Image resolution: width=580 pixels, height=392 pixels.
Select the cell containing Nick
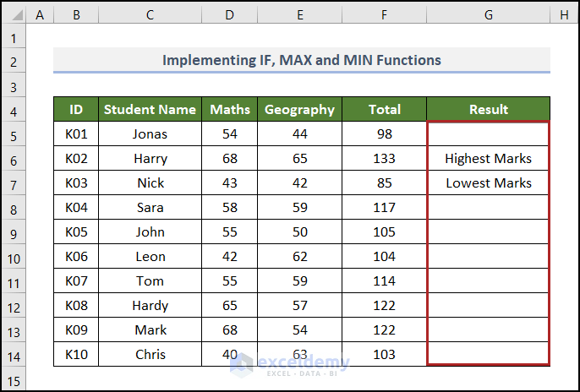tap(150, 182)
